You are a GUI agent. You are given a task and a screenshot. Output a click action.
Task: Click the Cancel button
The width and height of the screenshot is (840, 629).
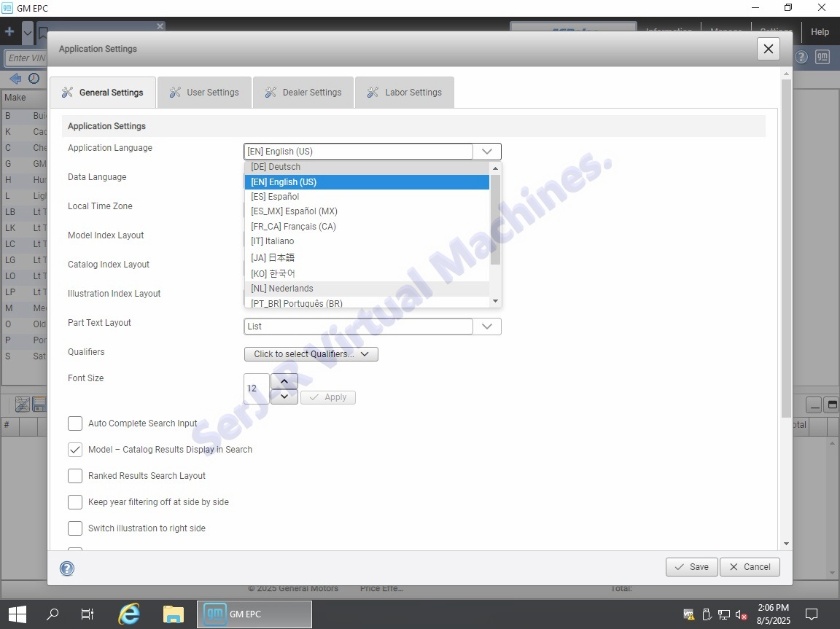(x=750, y=567)
